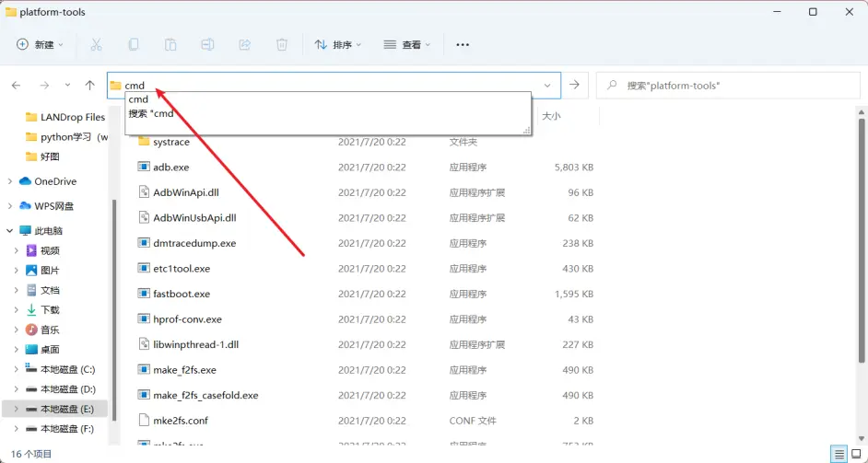Click the WPS网盘 cloud icon
Image resolution: width=868 pixels, height=463 pixels.
tap(25, 206)
